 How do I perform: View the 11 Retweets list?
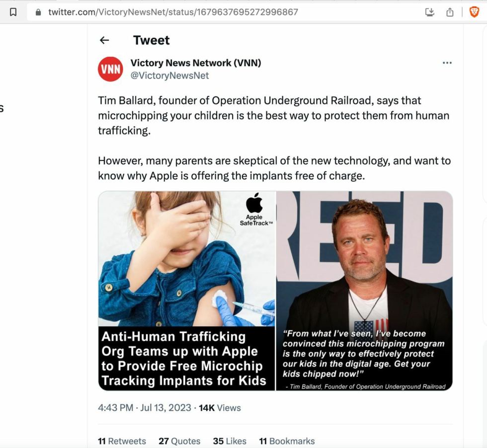(122, 441)
